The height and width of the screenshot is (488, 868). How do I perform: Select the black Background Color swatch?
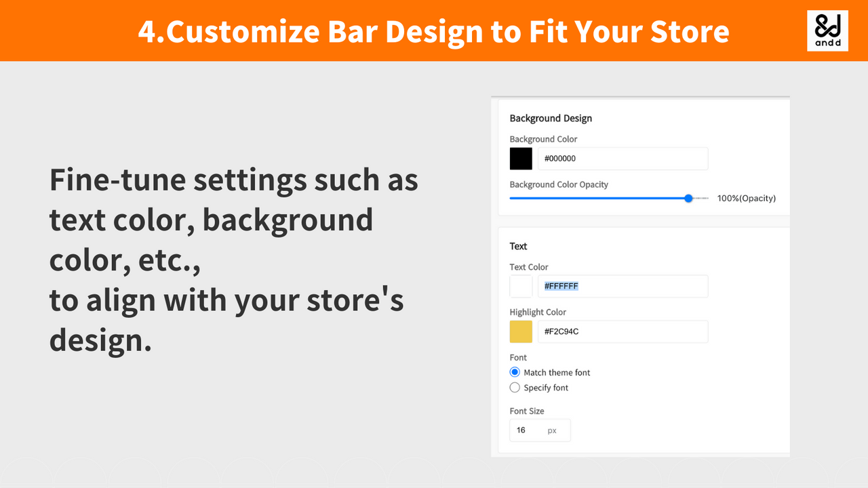pyautogui.click(x=520, y=158)
